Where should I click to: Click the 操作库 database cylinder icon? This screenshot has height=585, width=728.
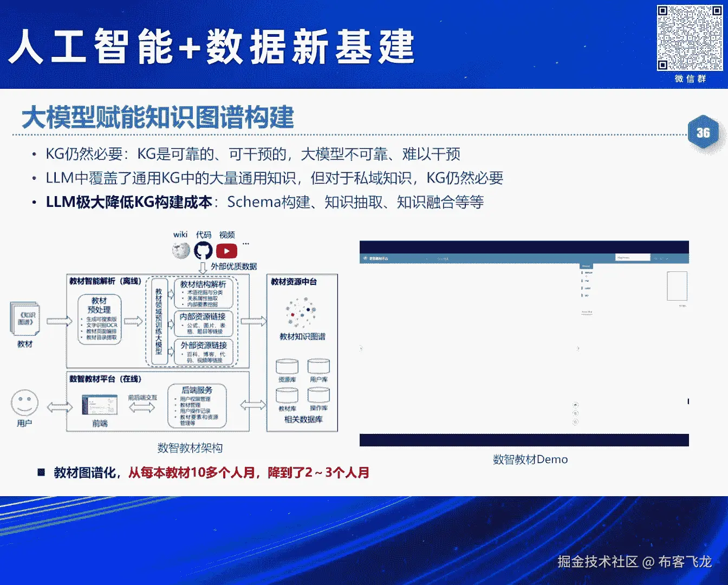point(318,395)
